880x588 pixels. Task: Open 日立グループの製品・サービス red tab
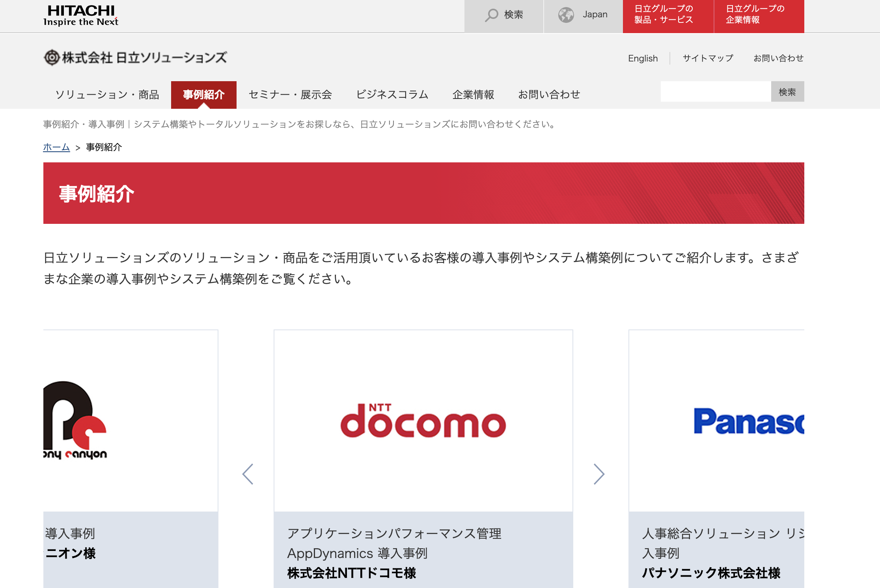668,16
